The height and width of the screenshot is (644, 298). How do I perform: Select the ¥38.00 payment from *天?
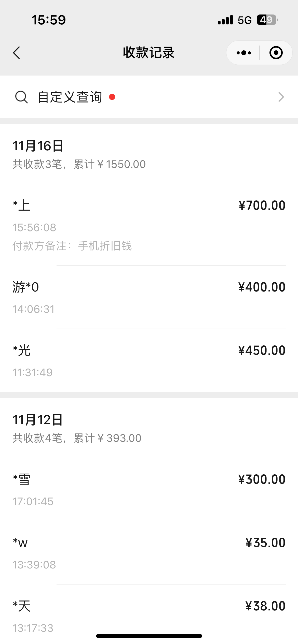[x=149, y=616]
